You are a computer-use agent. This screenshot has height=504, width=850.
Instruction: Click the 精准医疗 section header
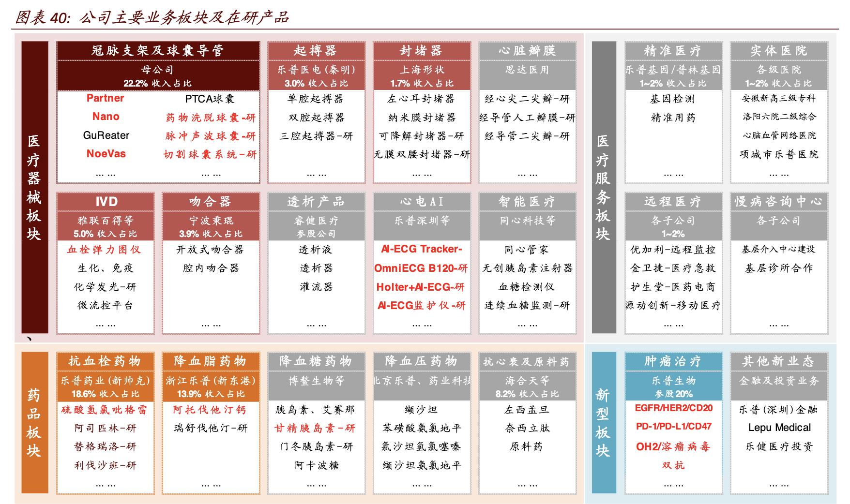click(x=673, y=49)
